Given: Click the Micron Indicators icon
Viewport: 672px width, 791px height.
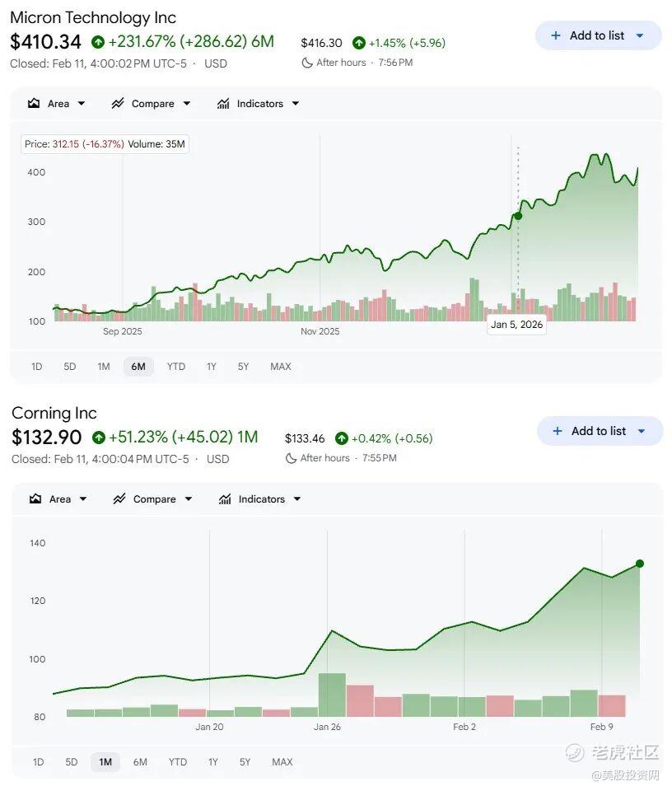Looking at the screenshot, I should 223,104.
